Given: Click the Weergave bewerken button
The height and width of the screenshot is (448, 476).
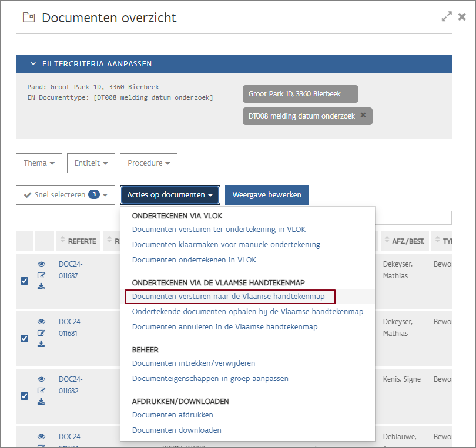Looking at the screenshot, I should point(267,195).
